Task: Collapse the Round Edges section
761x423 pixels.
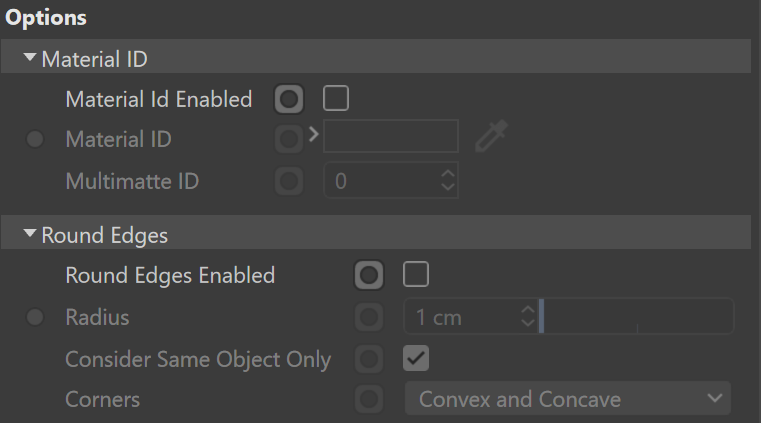Action: [x=30, y=234]
